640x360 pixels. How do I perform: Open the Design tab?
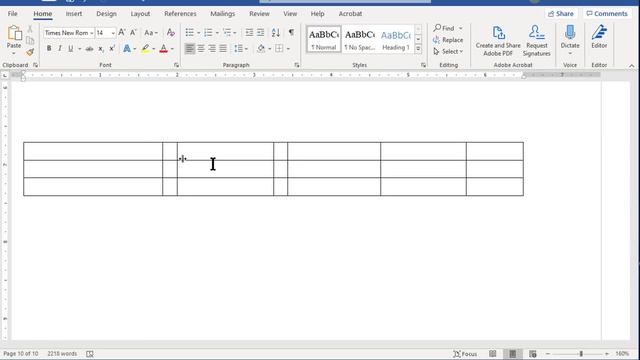[106, 13]
